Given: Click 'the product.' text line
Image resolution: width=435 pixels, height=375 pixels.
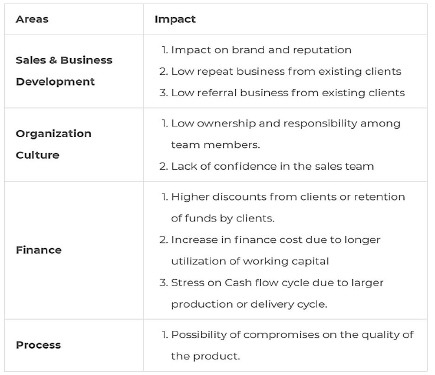Looking at the screenshot, I should click(205, 356).
